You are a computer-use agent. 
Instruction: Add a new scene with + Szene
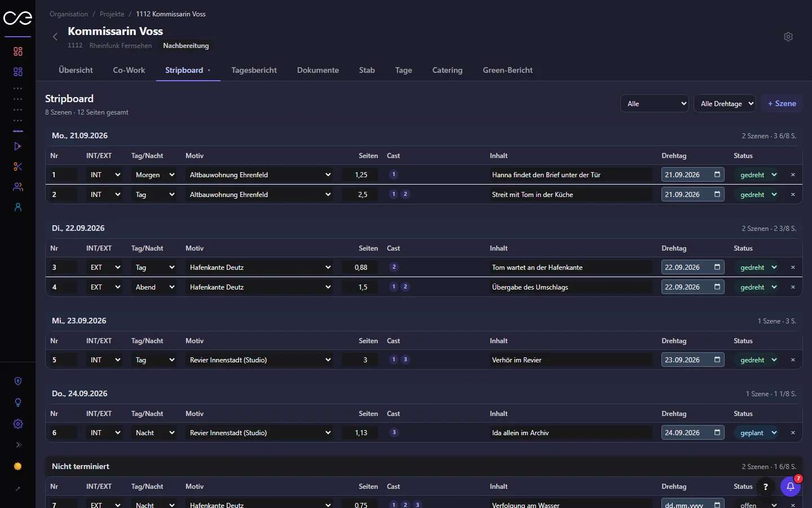pos(782,104)
